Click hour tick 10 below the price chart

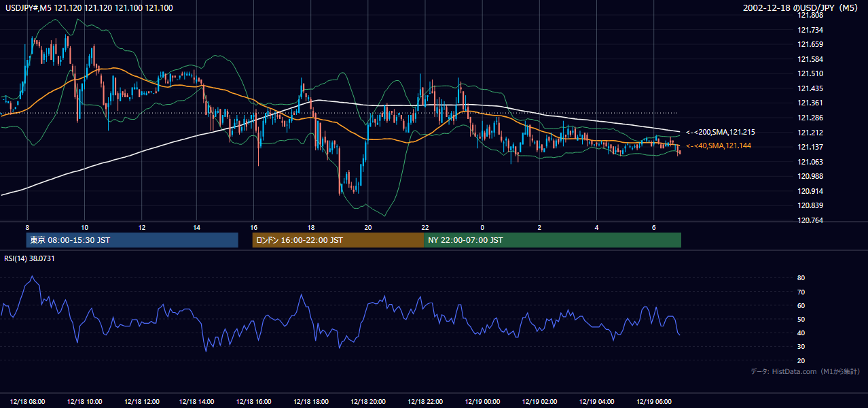coord(84,227)
